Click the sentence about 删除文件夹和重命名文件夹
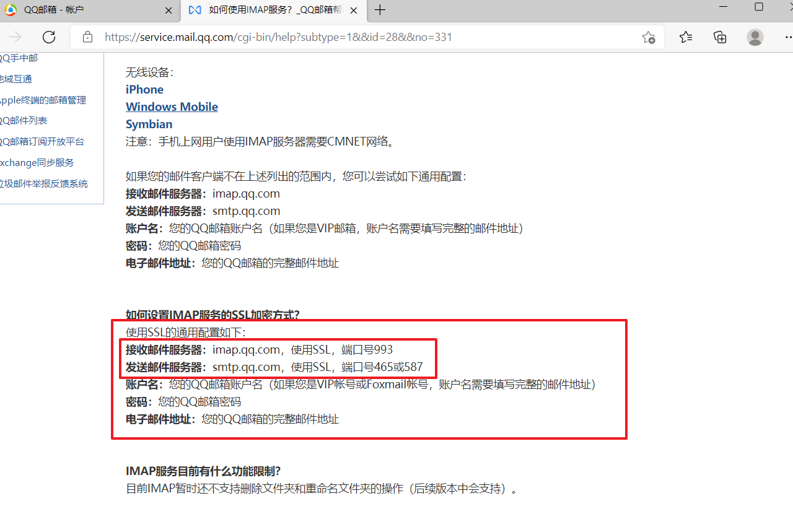This screenshot has width=793, height=532. click(x=322, y=489)
